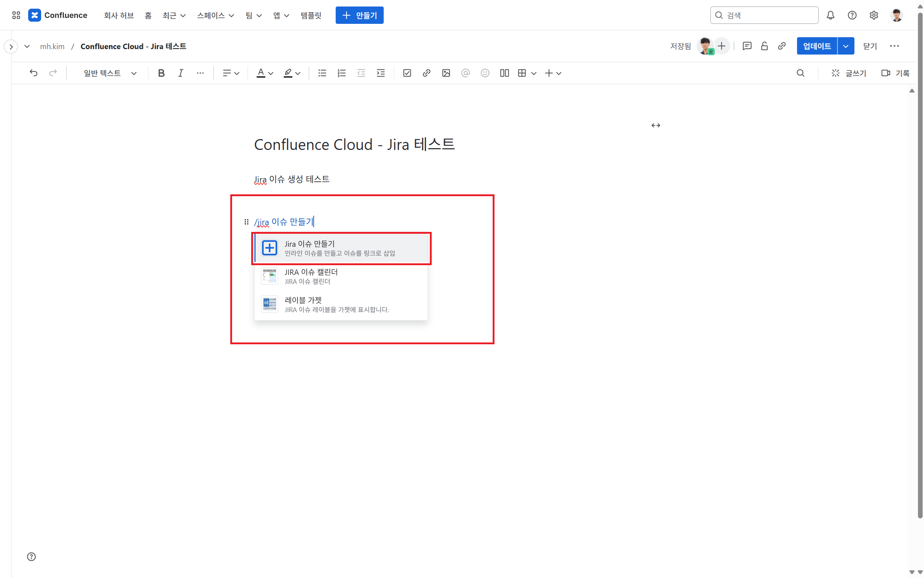Undo the last edit
The width and height of the screenshot is (924, 578).
click(x=34, y=73)
